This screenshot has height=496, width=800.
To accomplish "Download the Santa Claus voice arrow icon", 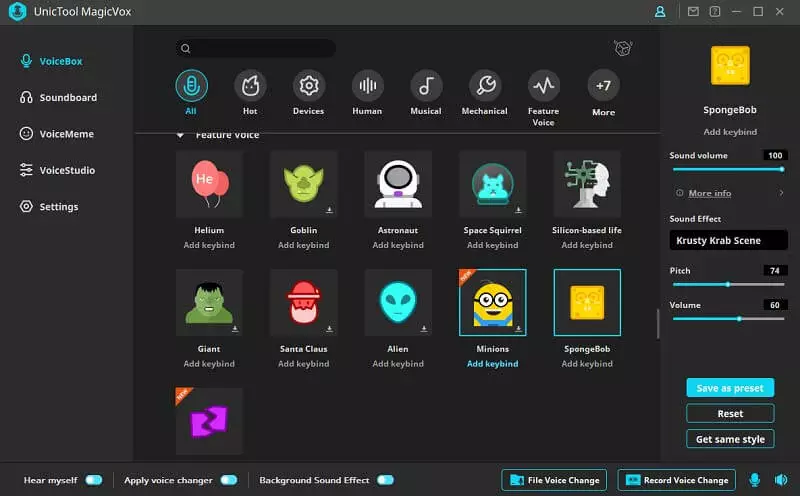I will (330, 329).
